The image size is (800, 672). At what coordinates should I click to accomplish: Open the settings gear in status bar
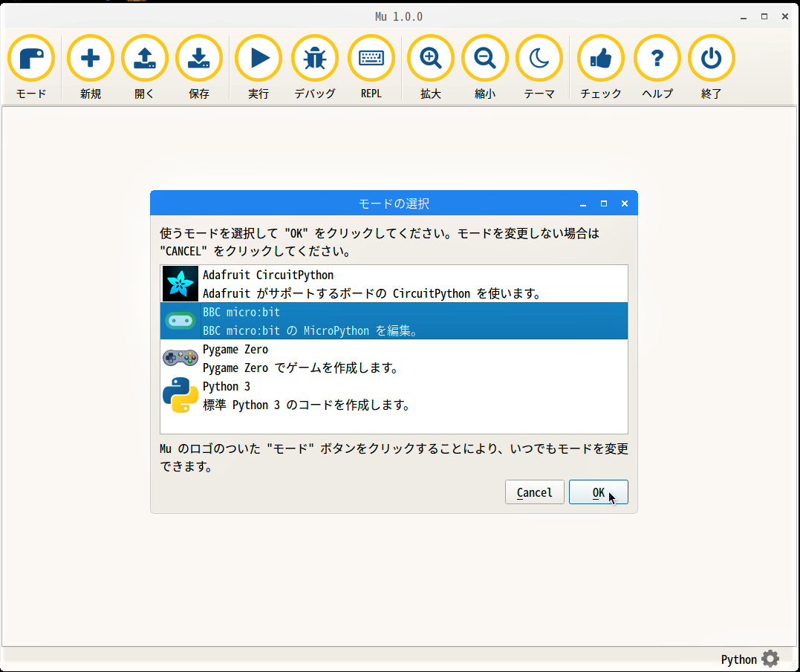(x=770, y=659)
